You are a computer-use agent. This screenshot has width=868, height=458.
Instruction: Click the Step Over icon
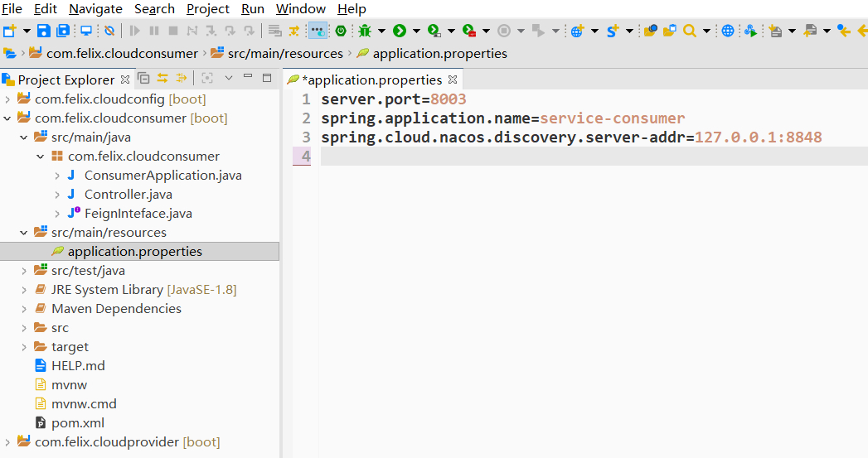click(x=230, y=31)
